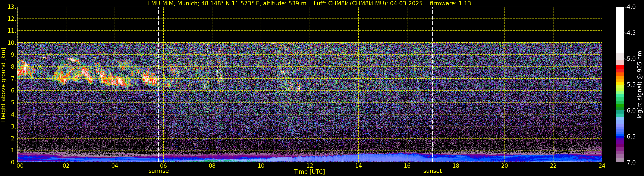
Task: Click the '4.' tick on the height axis
Action: click(x=13, y=115)
